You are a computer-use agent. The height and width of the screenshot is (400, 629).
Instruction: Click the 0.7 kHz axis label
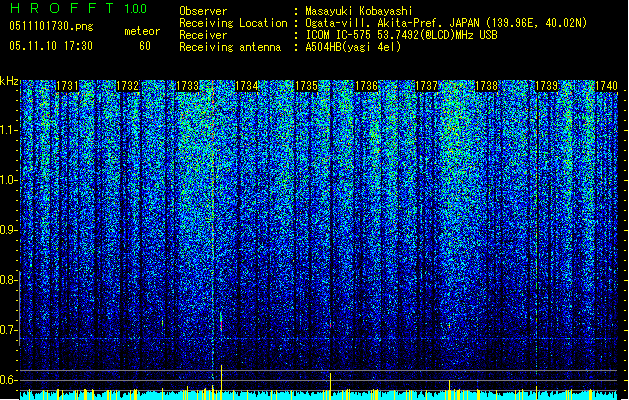click(9, 330)
